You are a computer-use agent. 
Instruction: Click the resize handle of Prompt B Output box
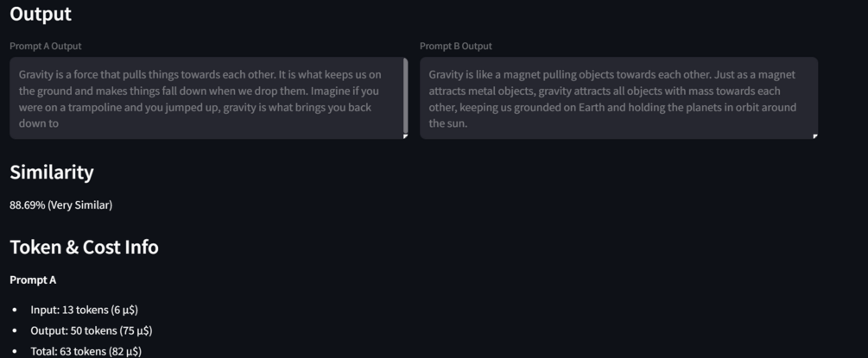pyautogui.click(x=814, y=136)
